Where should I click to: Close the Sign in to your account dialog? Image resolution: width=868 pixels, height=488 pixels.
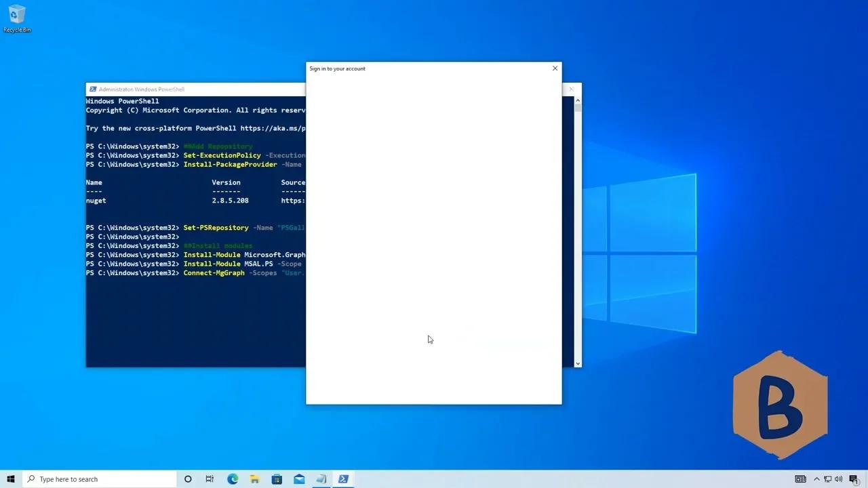click(555, 68)
